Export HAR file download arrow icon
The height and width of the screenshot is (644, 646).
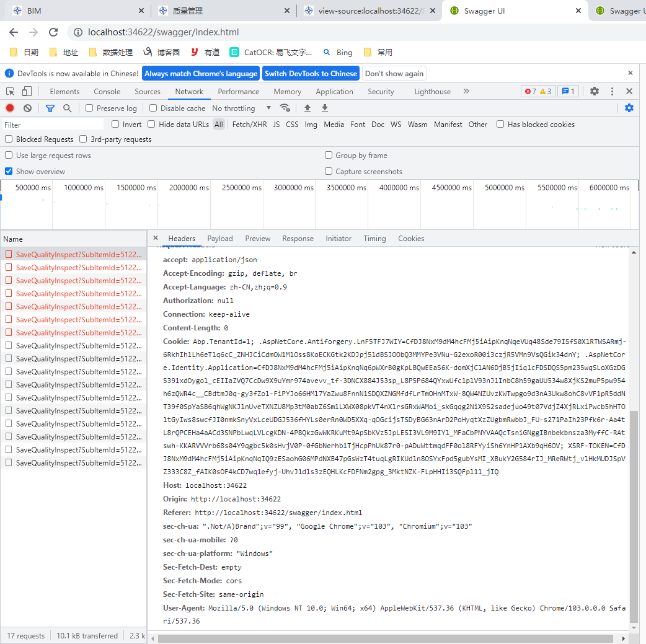(325, 108)
